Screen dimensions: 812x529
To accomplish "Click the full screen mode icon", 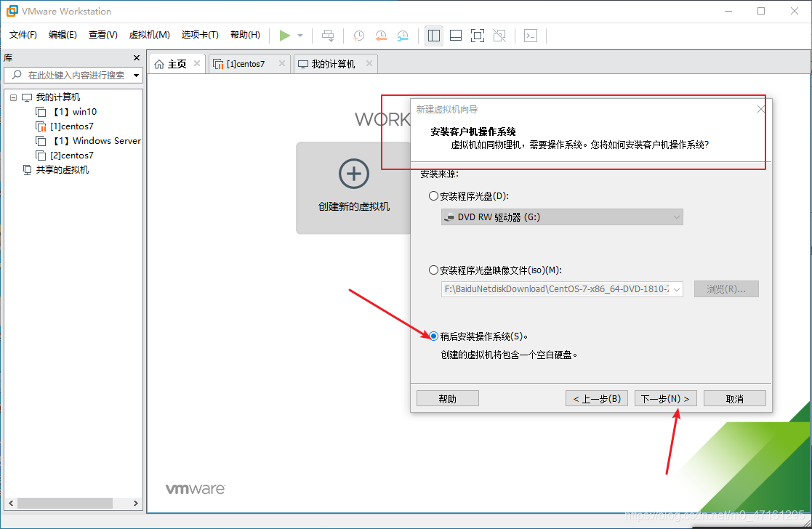I will point(478,36).
